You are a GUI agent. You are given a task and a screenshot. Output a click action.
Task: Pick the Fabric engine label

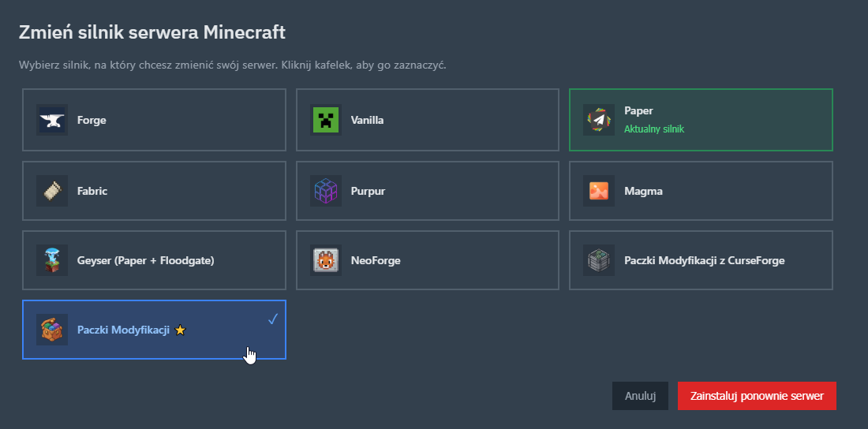(x=92, y=191)
